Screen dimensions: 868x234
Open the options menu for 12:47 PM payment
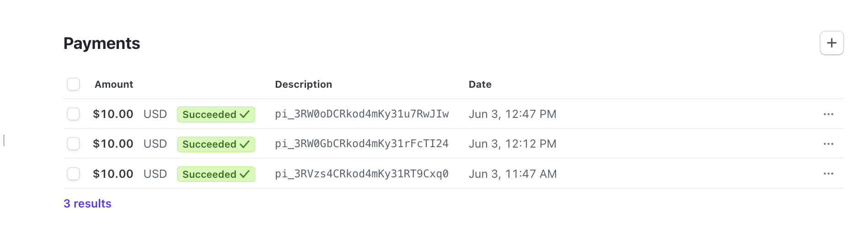tap(828, 114)
